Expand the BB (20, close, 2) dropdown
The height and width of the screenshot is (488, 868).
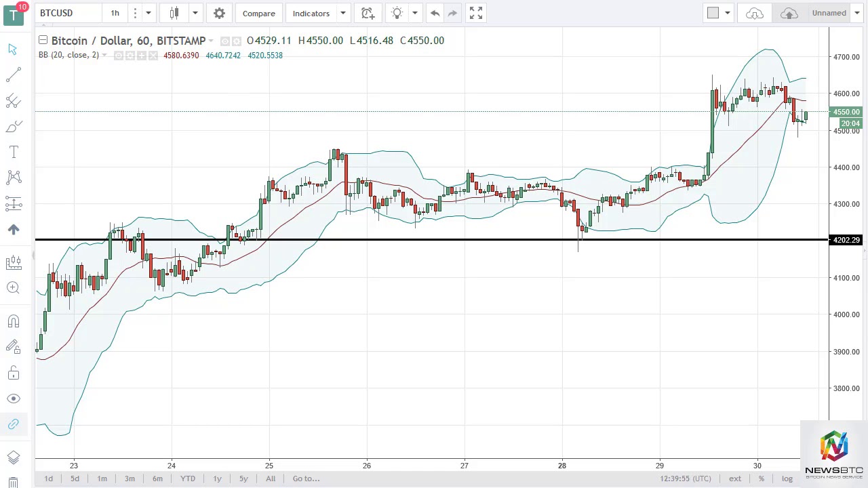pyautogui.click(x=104, y=55)
